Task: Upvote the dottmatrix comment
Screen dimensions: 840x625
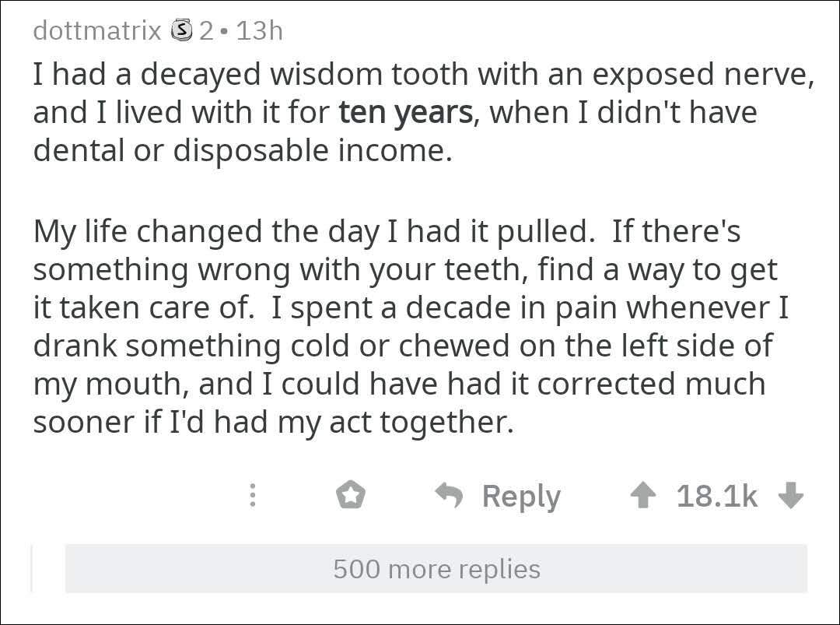Action: (x=642, y=496)
